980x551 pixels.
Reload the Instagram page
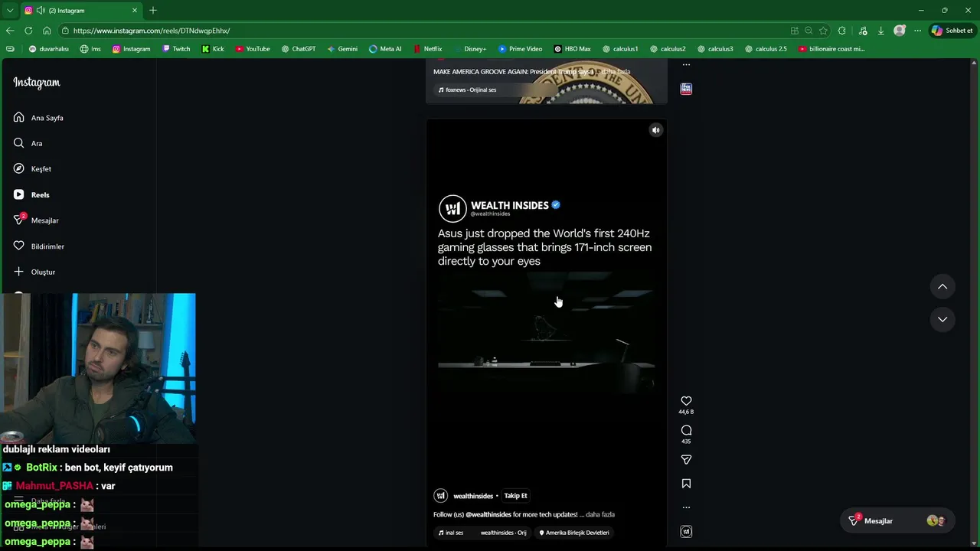[28, 31]
